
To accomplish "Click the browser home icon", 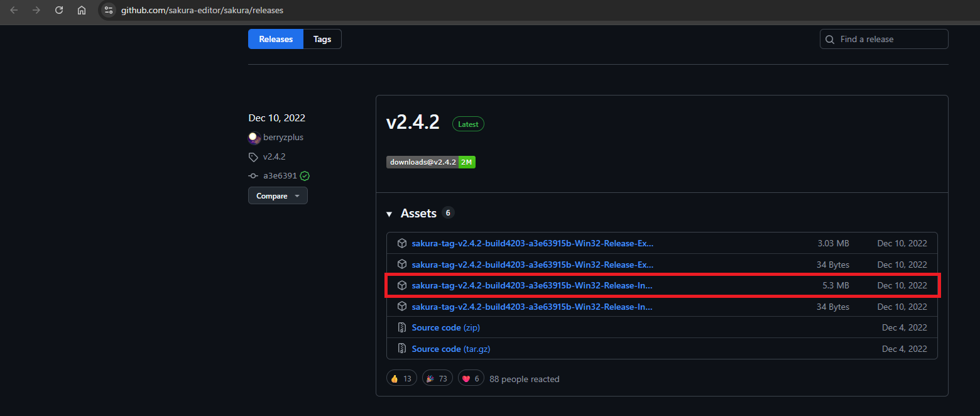I will click(82, 10).
